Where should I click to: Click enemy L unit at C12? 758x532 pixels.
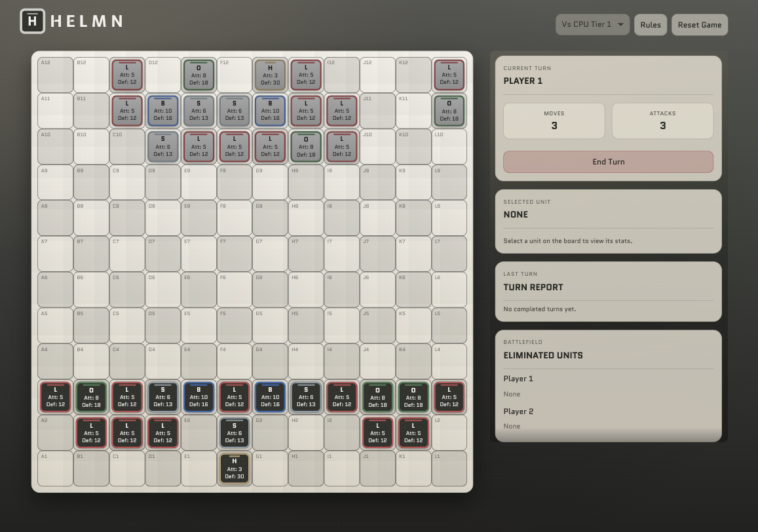tap(127, 75)
